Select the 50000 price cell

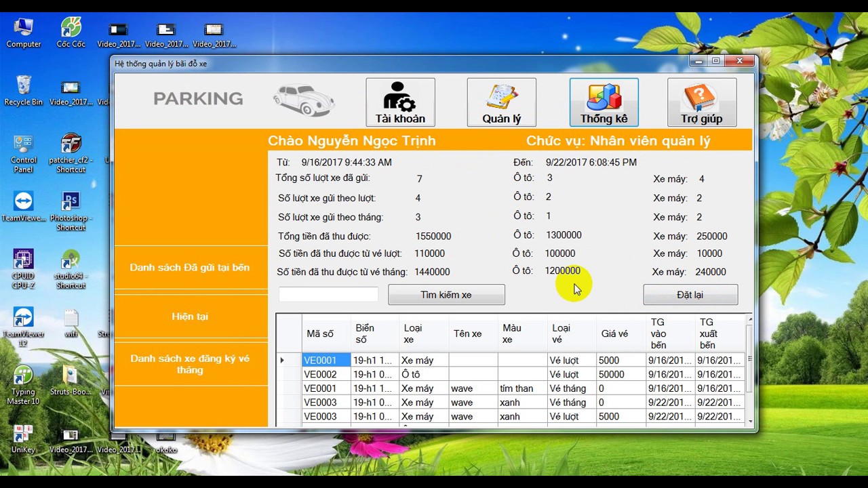tap(620, 375)
